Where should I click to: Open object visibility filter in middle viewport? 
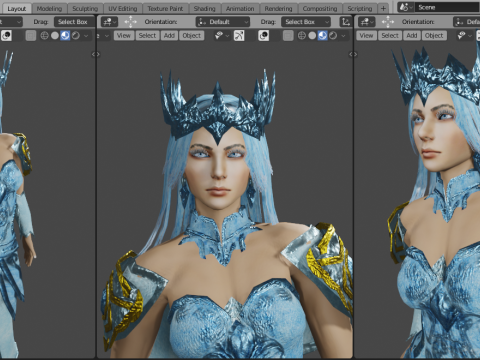[x=221, y=35]
